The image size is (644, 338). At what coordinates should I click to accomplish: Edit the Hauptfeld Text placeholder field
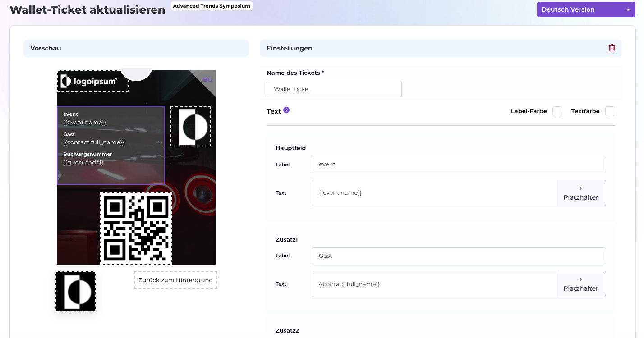click(x=433, y=193)
